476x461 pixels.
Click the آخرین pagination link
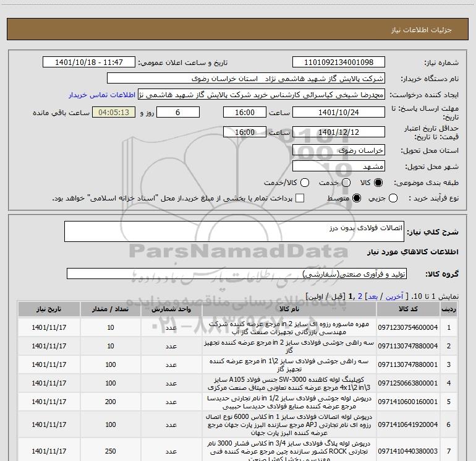coord(394,296)
